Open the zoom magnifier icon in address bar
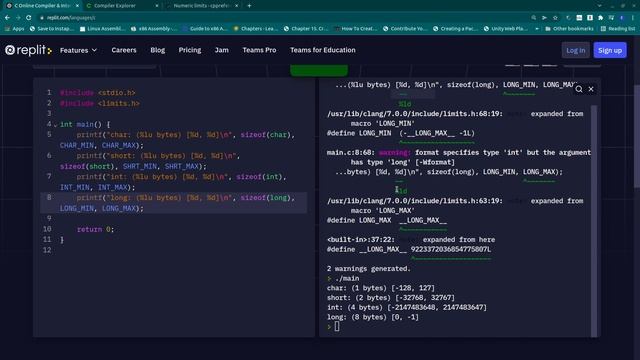 click(534, 18)
